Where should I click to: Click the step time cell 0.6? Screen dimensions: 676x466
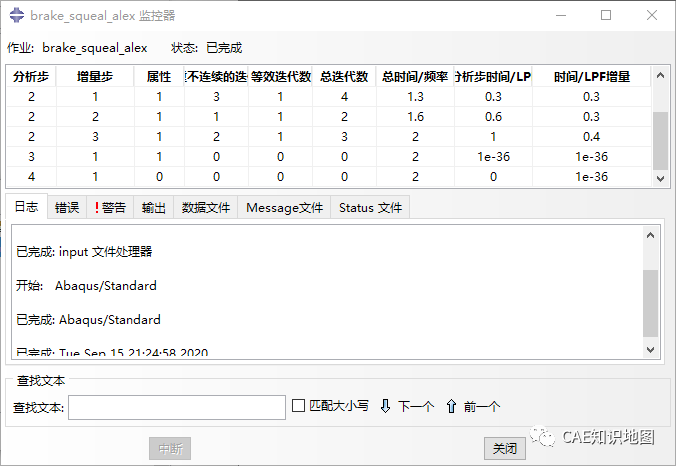point(493,117)
